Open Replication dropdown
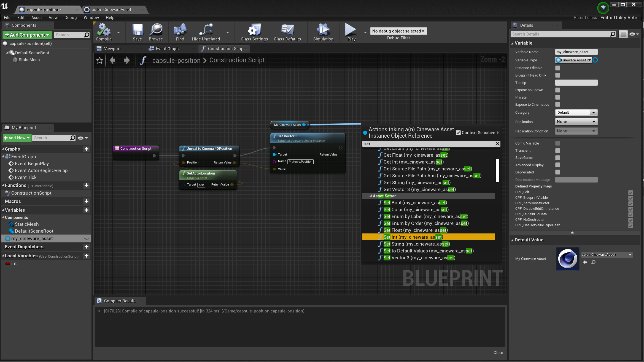The height and width of the screenshot is (362, 644). [576, 122]
